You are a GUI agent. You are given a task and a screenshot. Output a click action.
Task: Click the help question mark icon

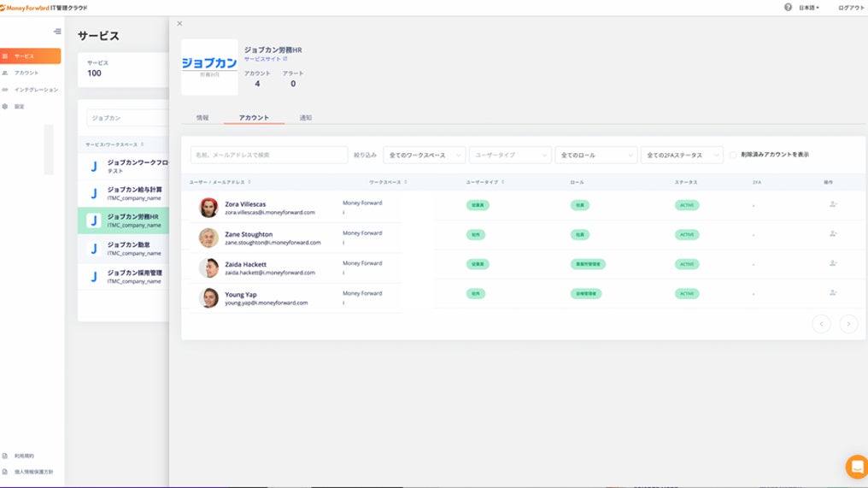point(788,7)
